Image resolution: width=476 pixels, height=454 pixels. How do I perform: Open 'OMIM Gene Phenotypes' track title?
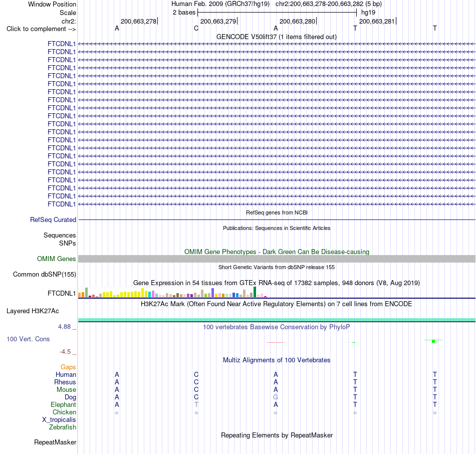[x=277, y=252]
